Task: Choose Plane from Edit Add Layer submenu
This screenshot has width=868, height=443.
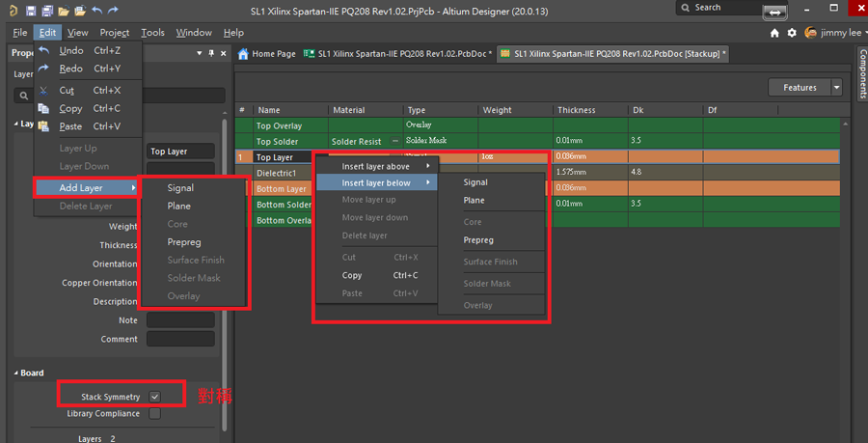Action: (x=179, y=206)
